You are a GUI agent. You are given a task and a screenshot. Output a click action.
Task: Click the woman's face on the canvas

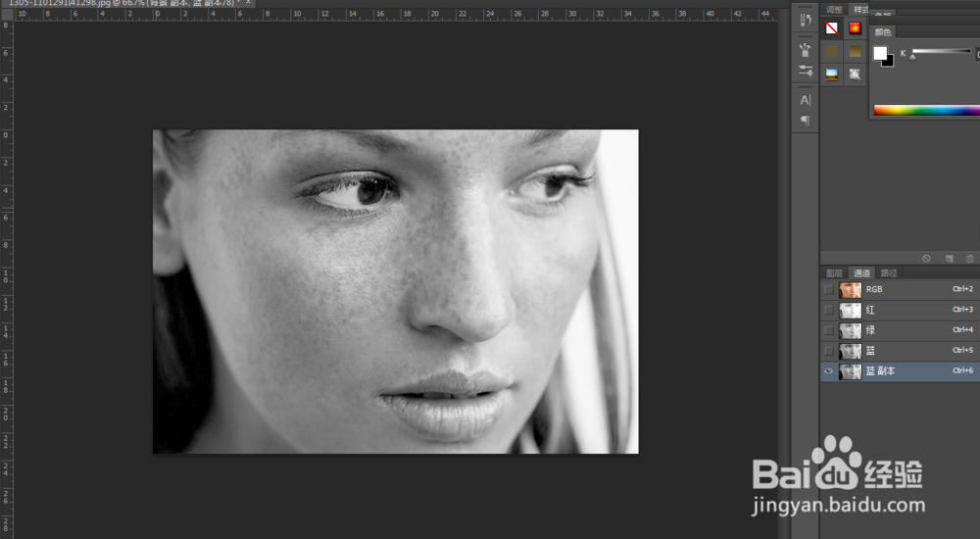tap(396, 291)
